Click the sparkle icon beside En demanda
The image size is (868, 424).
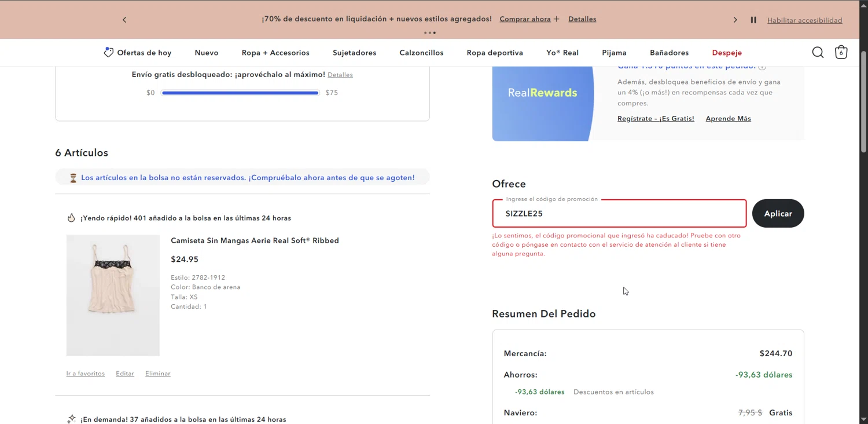click(71, 419)
